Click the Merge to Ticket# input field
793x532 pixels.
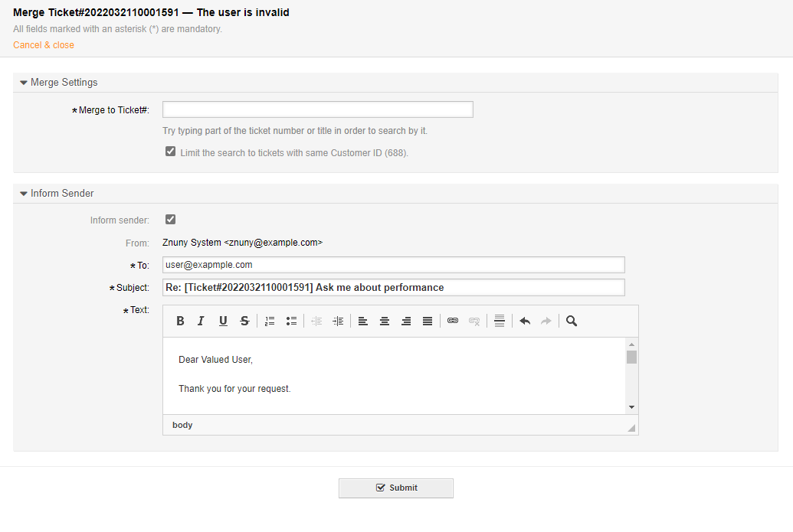pos(317,109)
